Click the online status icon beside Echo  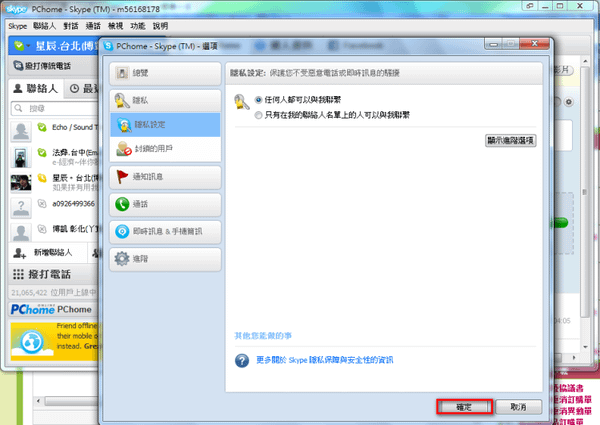pyautogui.click(x=42, y=127)
